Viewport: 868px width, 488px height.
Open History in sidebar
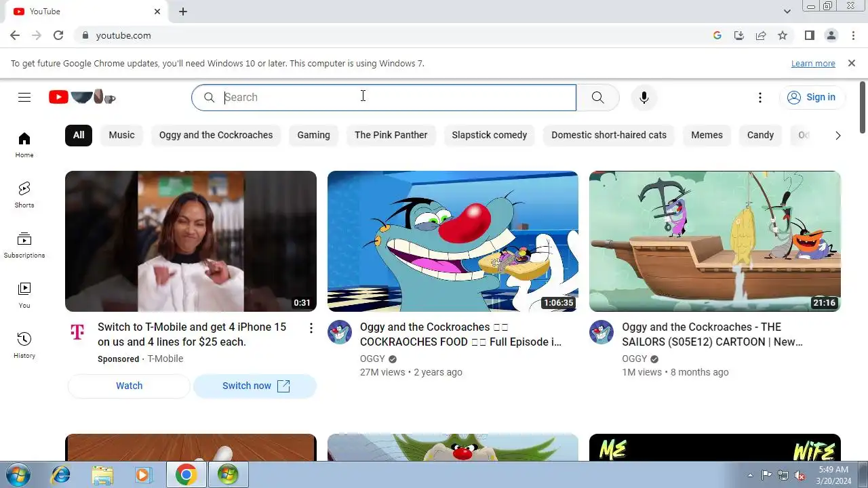(x=24, y=345)
